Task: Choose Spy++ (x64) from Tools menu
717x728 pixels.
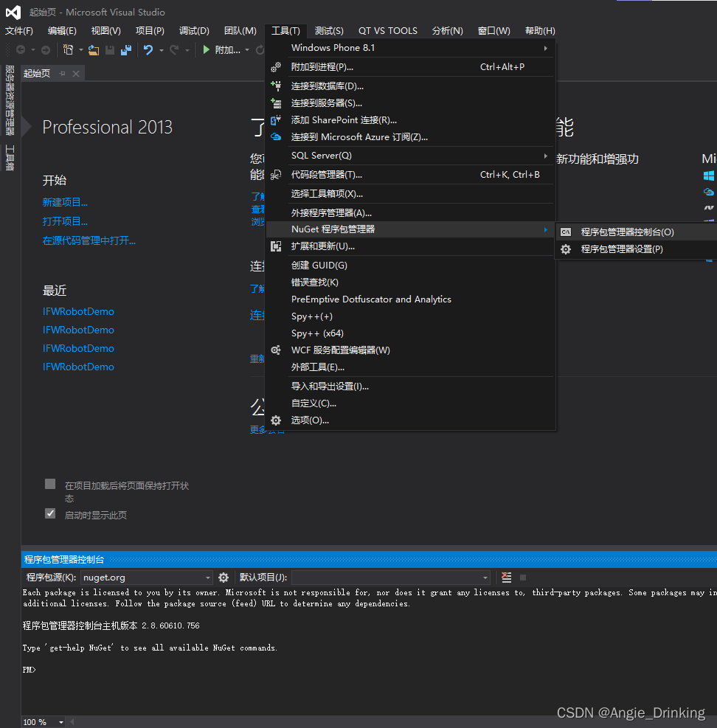Action: coord(411,333)
